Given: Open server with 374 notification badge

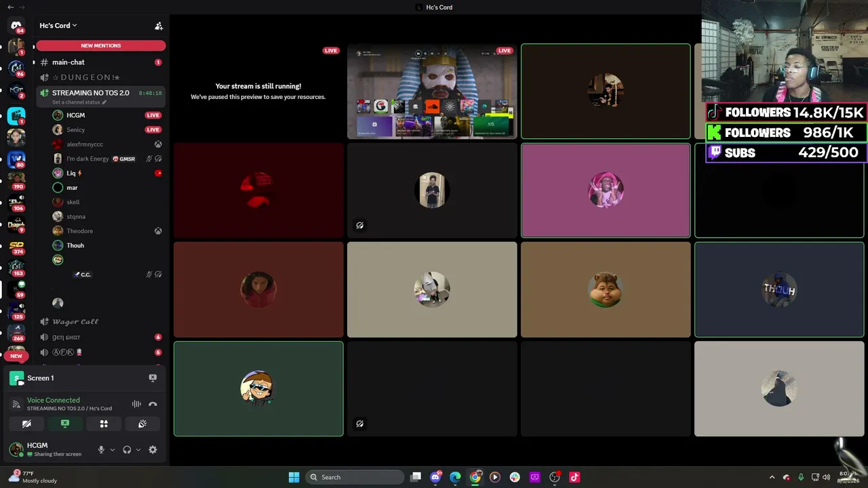Looking at the screenshot, I should pyautogui.click(x=16, y=245).
